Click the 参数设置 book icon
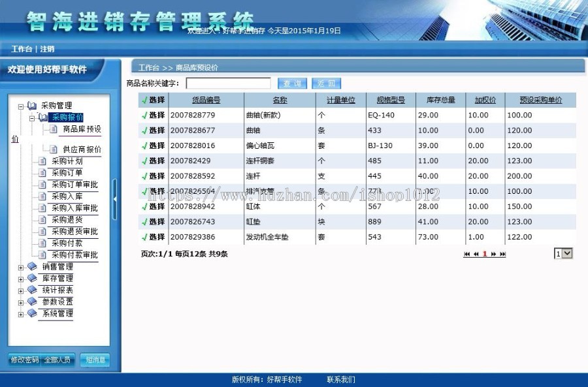 pos(32,302)
